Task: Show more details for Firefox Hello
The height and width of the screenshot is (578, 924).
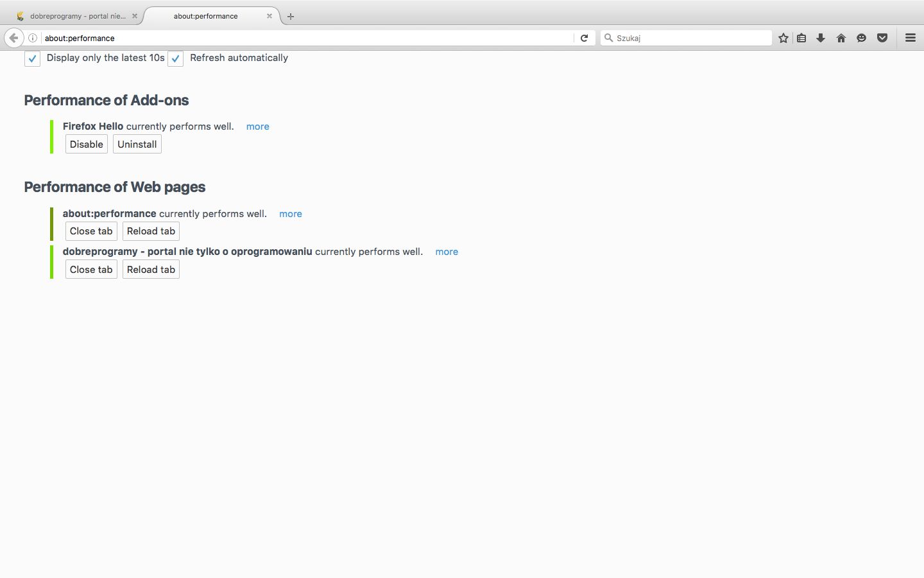Action: (x=258, y=127)
